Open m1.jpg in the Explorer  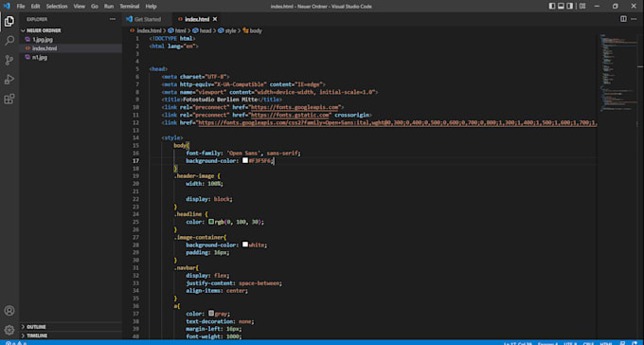click(71, 57)
